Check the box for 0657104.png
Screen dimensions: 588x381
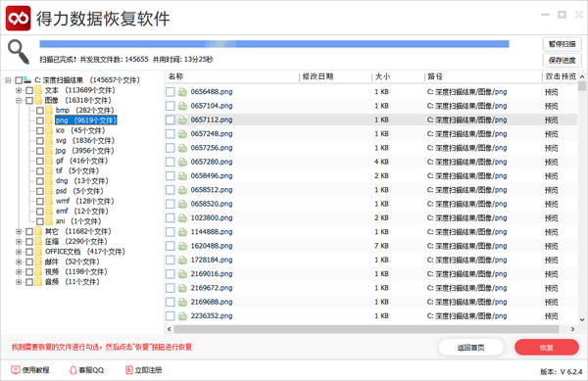click(171, 106)
